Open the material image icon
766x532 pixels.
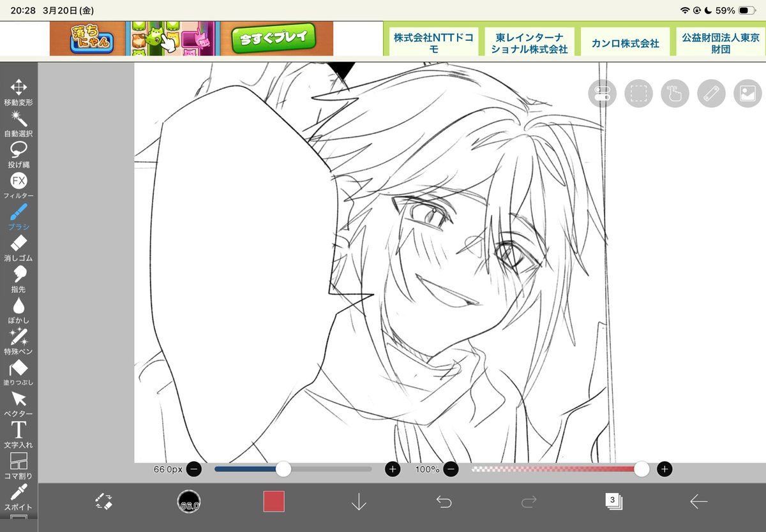point(747,93)
